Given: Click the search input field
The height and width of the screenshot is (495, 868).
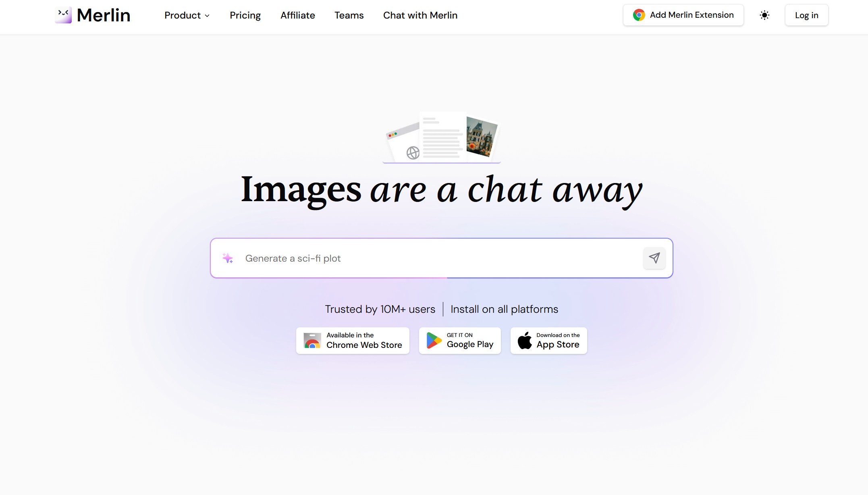Looking at the screenshot, I should click(440, 258).
